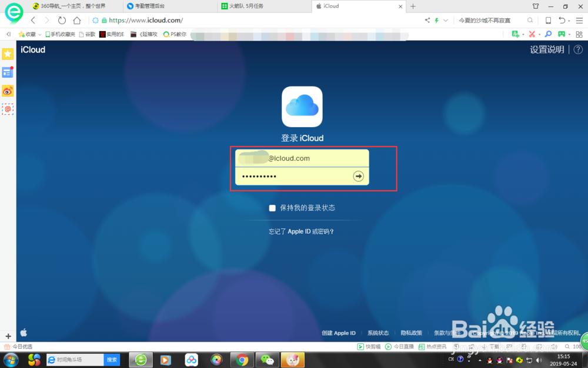Click the address bar URL
This screenshot has width=588, height=368.
[x=146, y=20]
